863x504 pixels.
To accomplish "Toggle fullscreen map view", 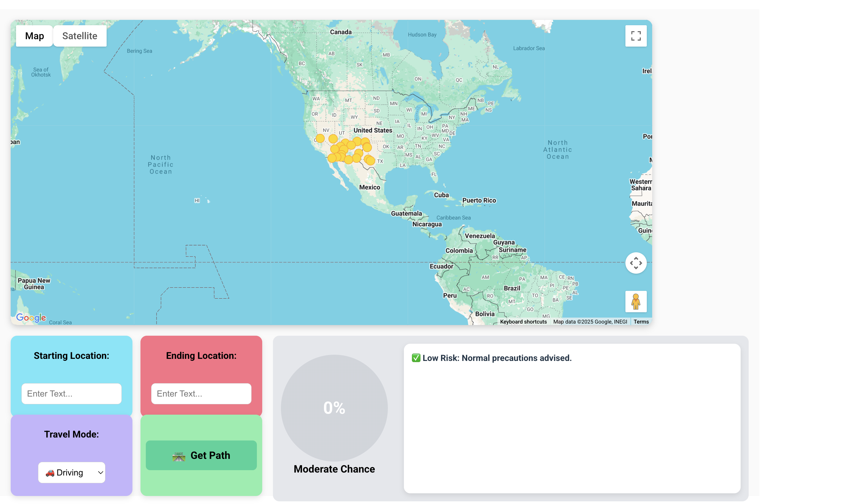I will pos(636,36).
